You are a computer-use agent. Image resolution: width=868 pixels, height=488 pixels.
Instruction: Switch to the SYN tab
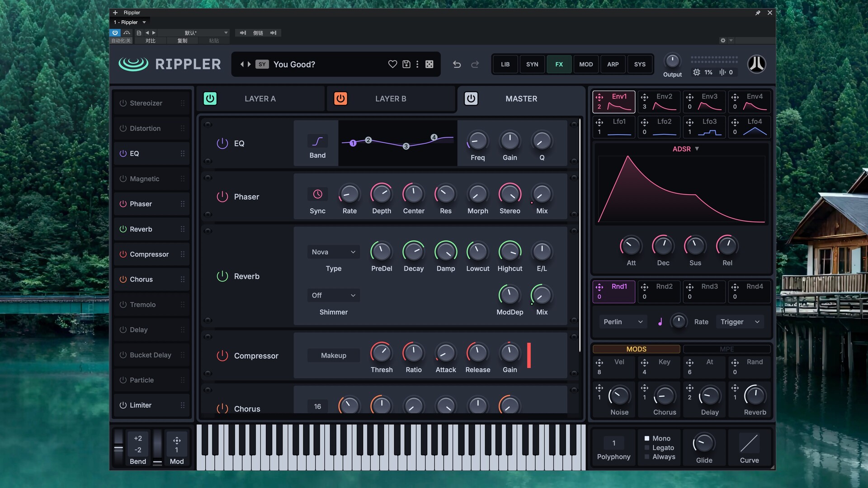tap(532, 64)
